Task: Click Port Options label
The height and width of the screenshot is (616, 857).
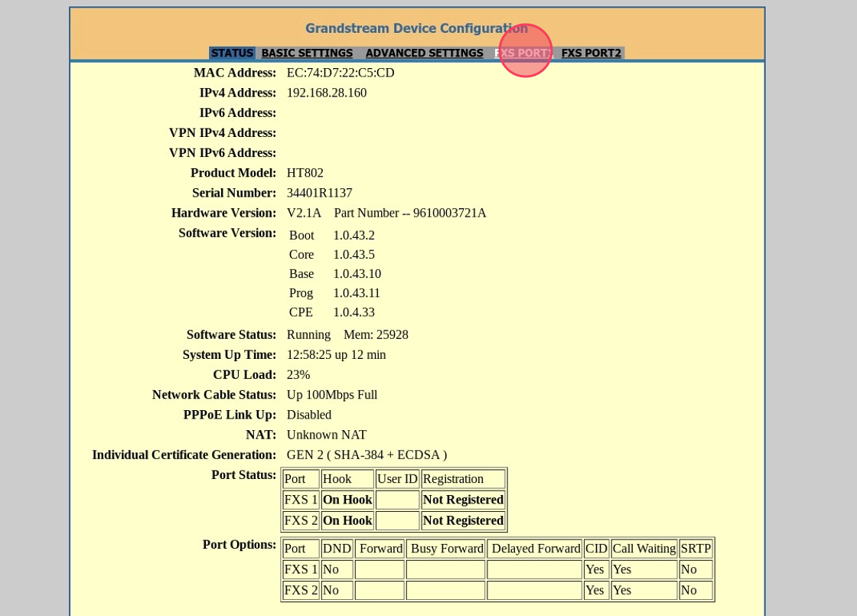Action: [x=240, y=545]
